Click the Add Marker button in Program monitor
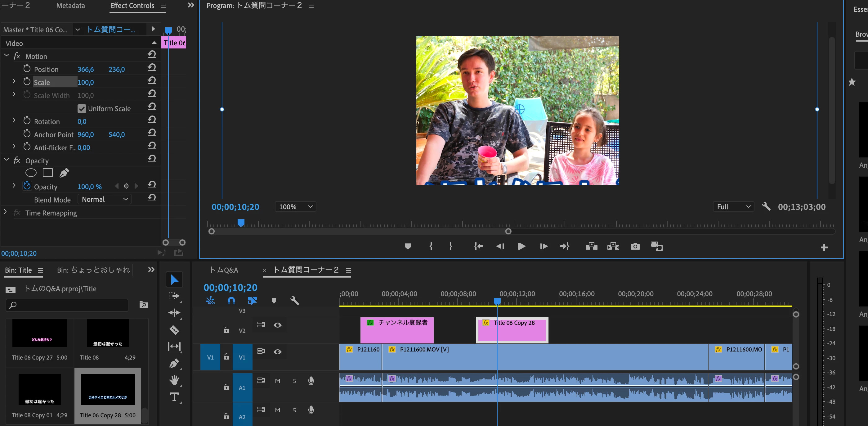 408,246
